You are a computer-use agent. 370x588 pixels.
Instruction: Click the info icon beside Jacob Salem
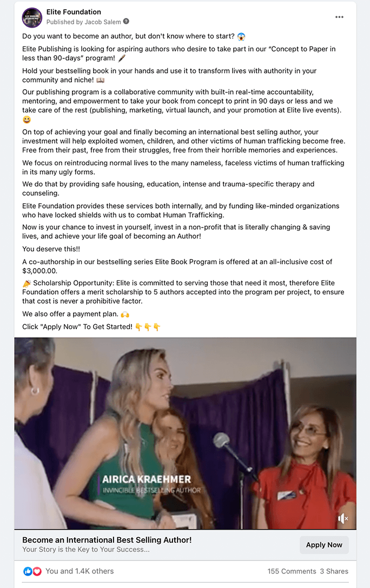coord(127,22)
